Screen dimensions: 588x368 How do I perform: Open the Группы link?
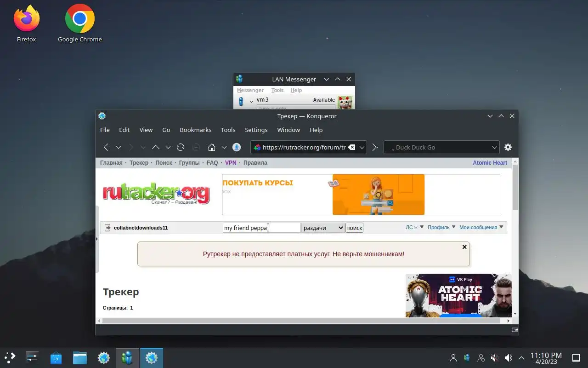tap(189, 163)
